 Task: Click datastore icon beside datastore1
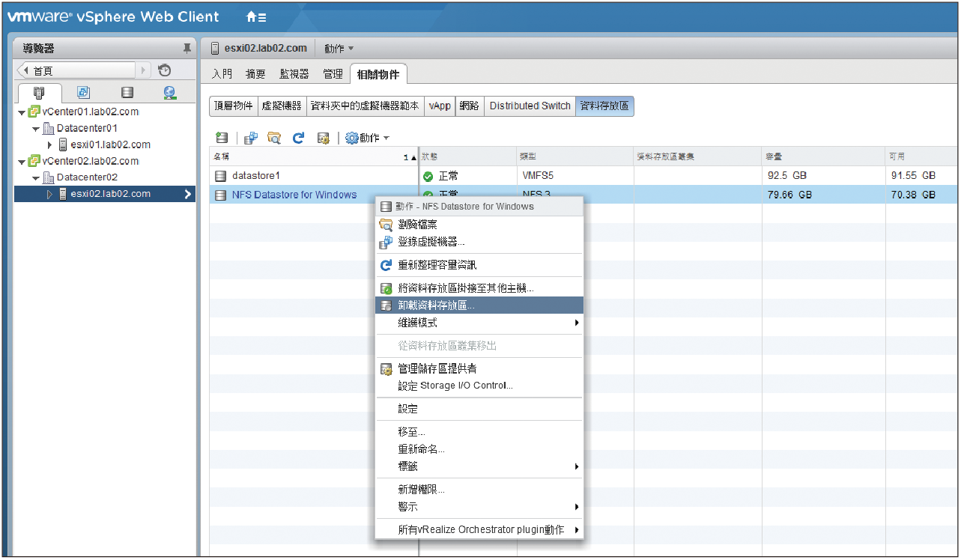click(220, 176)
